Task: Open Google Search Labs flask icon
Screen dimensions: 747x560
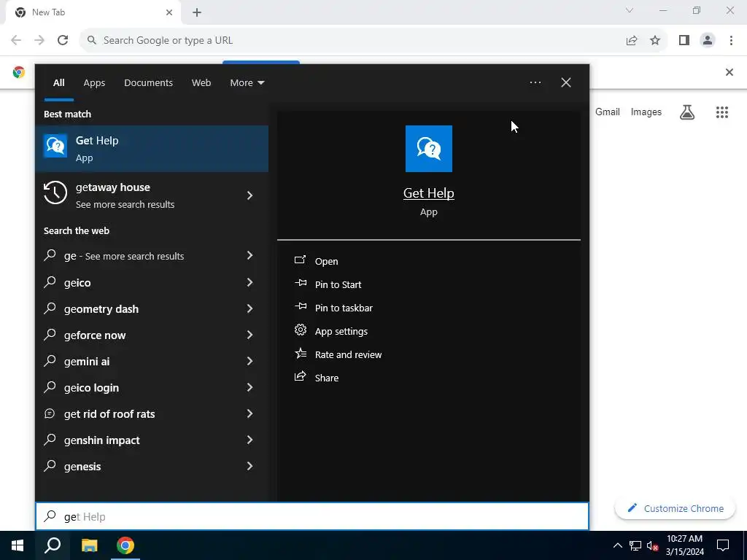Action: 687,112
